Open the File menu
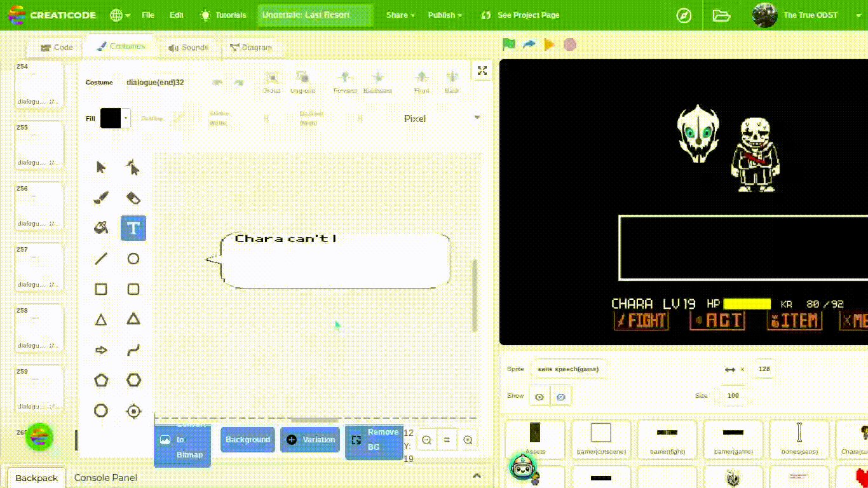 pos(148,15)
